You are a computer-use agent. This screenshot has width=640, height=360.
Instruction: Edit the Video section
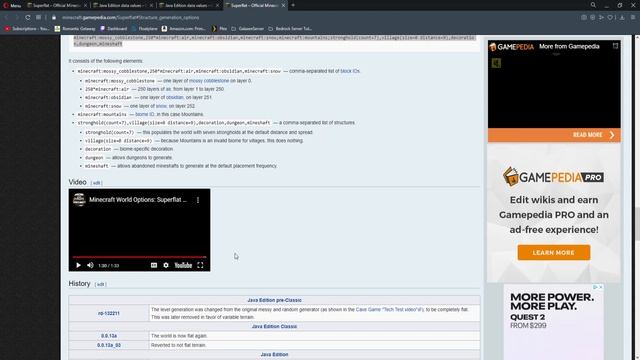point(96,183)
